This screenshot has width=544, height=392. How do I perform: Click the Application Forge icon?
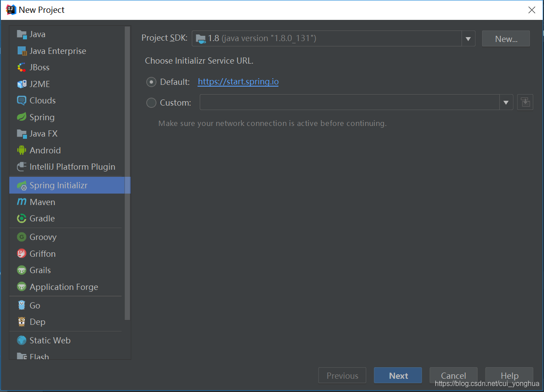pos(22,287)
